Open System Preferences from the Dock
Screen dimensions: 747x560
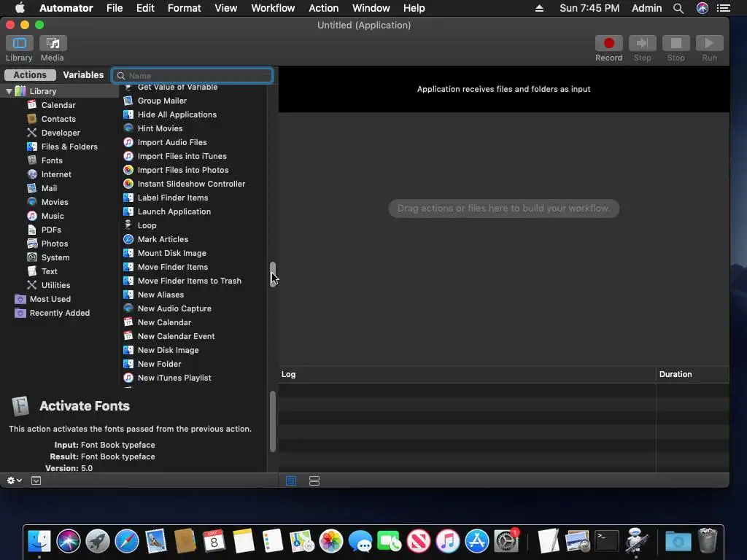pyautogui.click(x=506, y=542)
